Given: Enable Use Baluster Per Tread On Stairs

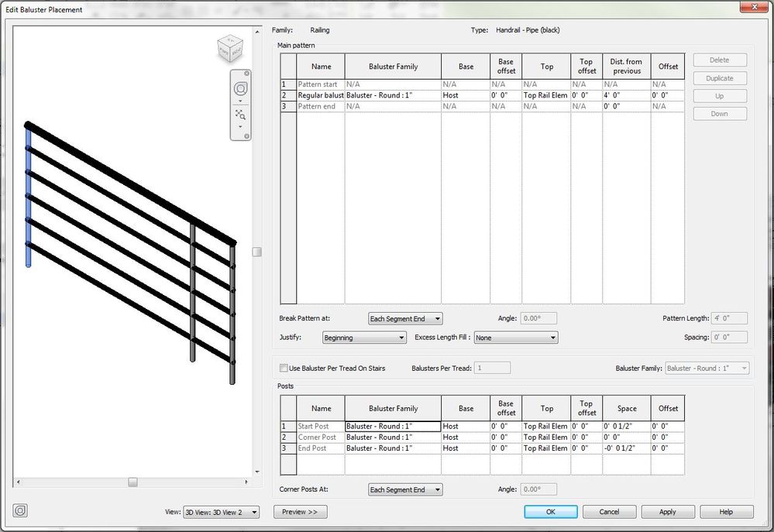Looking at the screenshot, I should click(x=284, y=368).
